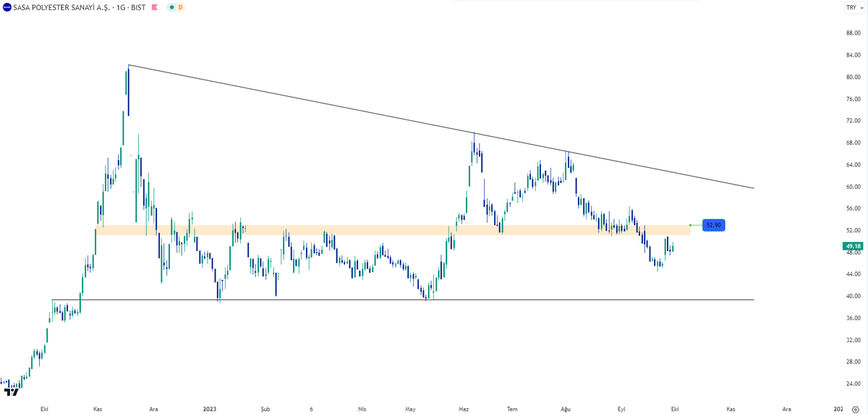
Task: Click the 88.00 price axis label
Action: click(852, 33)
